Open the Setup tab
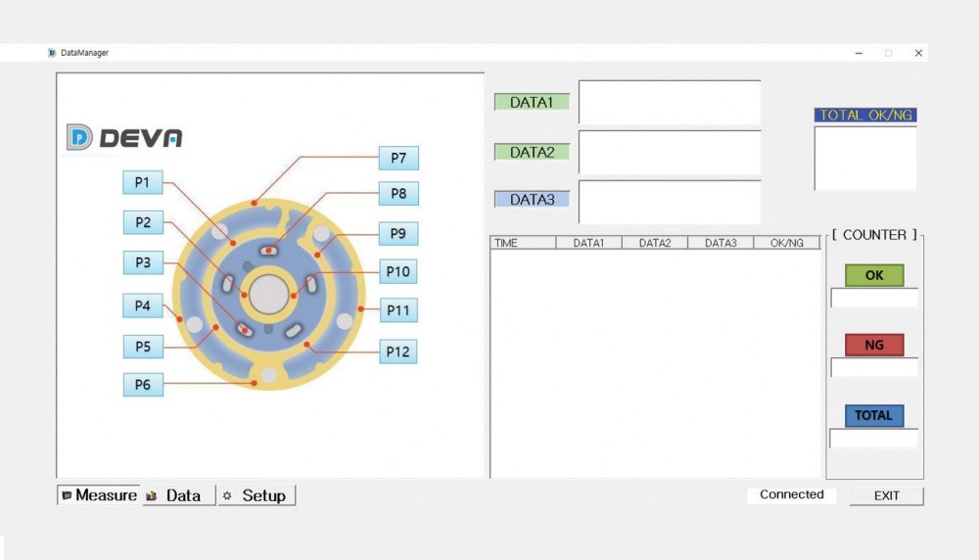Viewport: 979px width, 560px height. tap(256, 495)
